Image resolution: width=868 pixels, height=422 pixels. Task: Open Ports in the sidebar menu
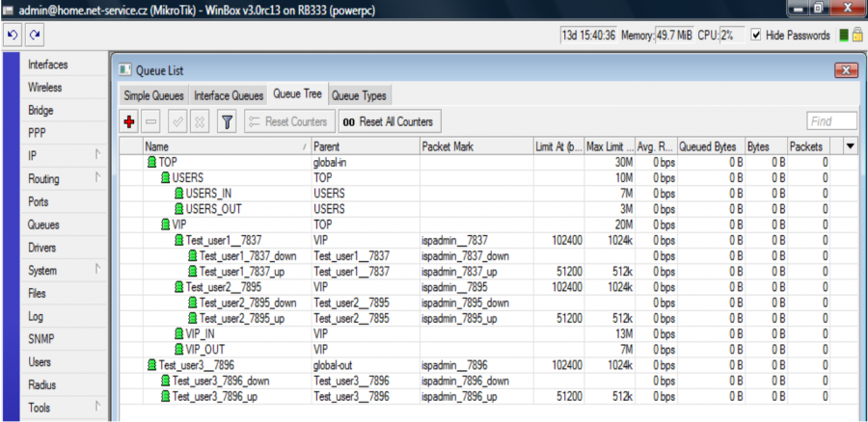pos(64,202)
